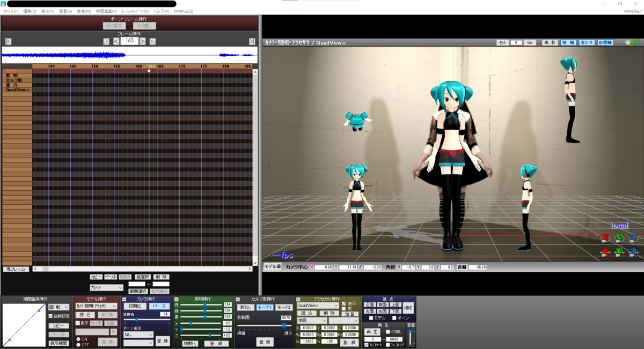Click the 正面 front view button
The image size is (644, 349).
(369, 305)
